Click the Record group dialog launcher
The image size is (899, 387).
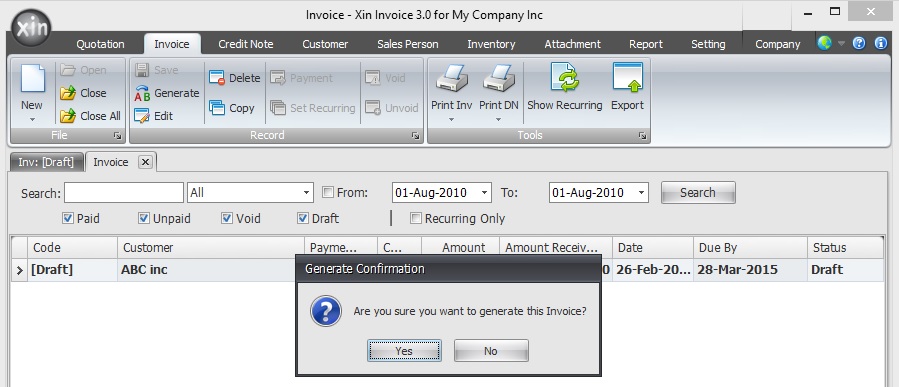pos(415,136)
